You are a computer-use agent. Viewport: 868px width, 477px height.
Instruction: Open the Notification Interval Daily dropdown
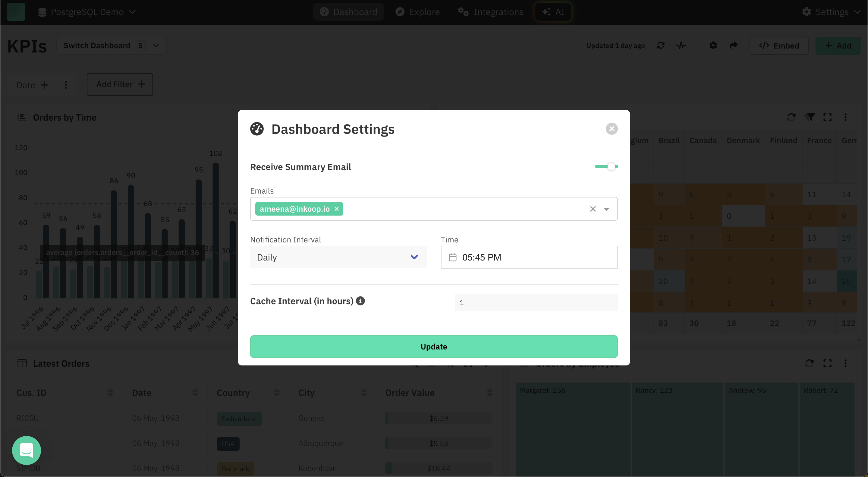(x=338, y=257)
